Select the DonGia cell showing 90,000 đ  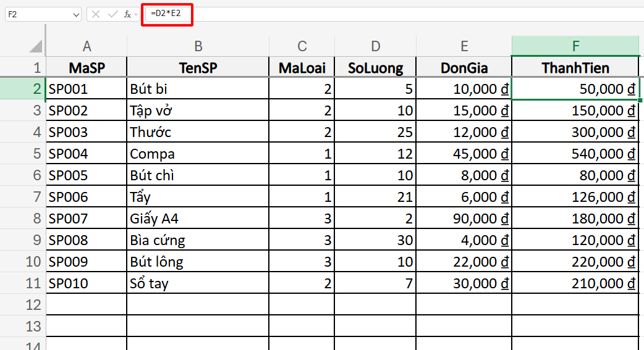pos(464,219)
